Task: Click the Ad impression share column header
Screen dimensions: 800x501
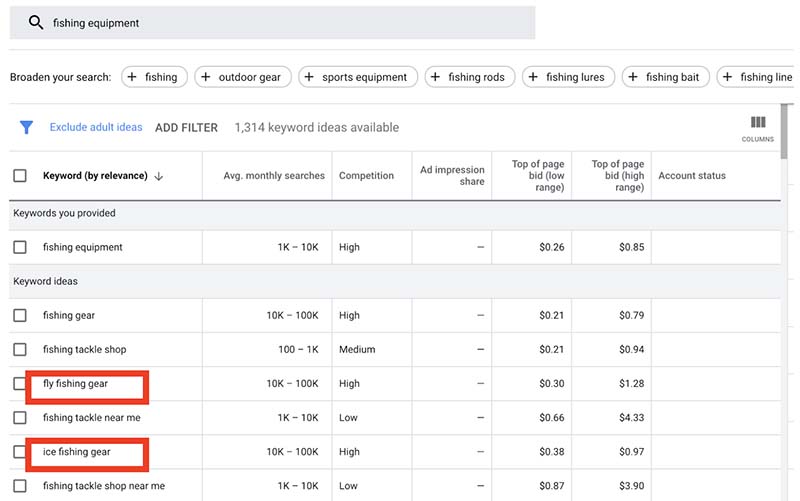Action: point(452,176)
